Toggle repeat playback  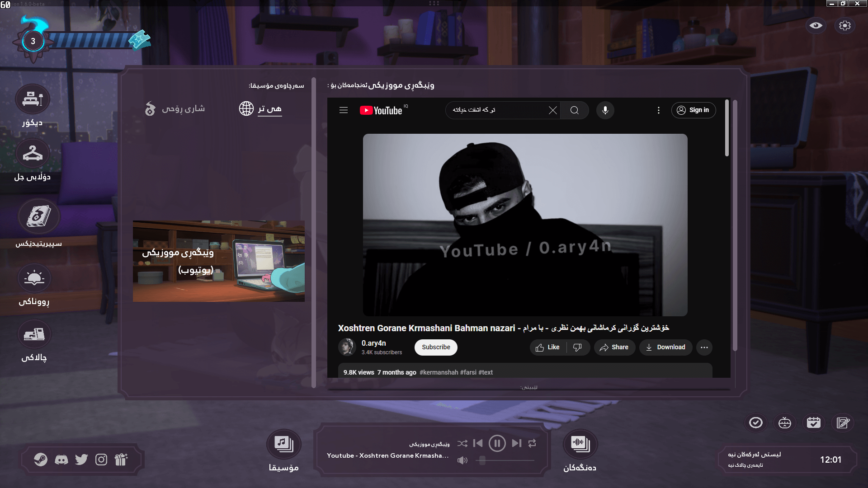(532, 443)
